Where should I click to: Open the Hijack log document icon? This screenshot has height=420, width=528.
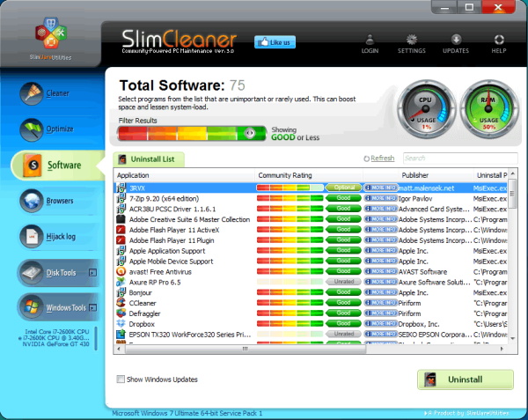(32, 237)
